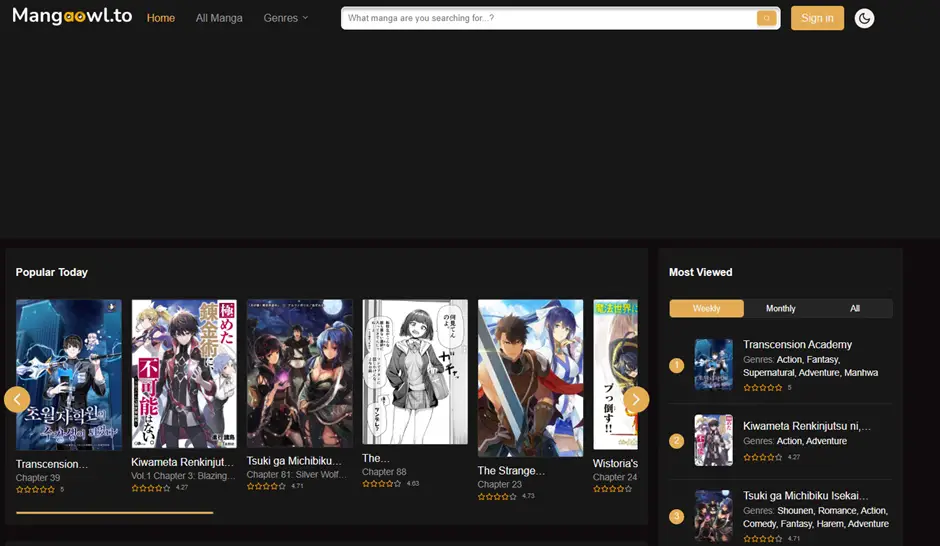940x546 pixels.
Task: Go to previous Popular Today slide
Action: (x=17, y=399)
